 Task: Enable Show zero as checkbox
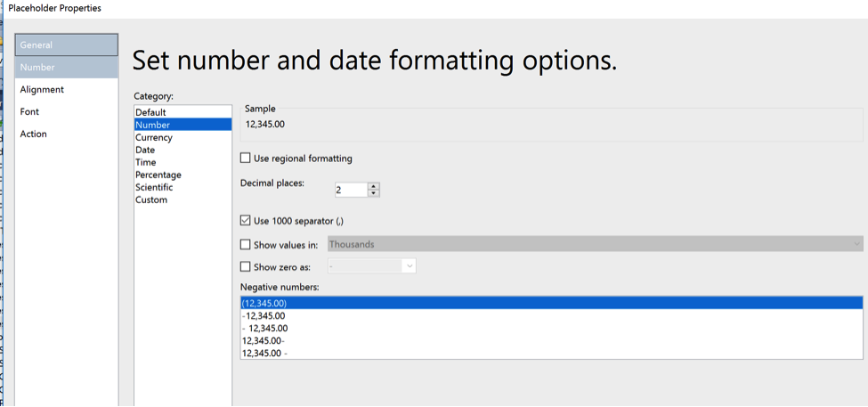point(245,267)
